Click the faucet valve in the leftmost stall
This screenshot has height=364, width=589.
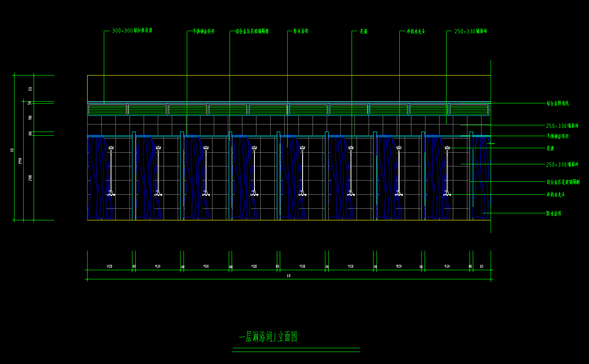111,193
